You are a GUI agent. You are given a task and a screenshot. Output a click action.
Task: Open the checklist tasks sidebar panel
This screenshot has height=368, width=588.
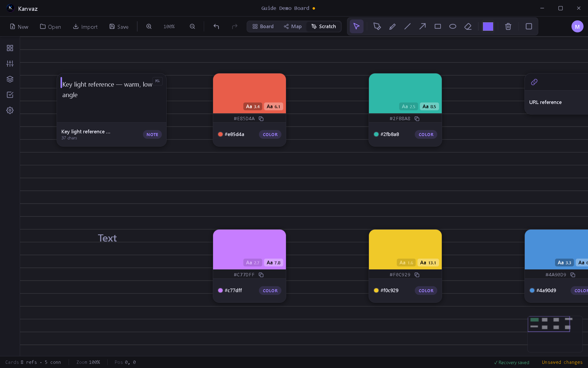pyautogui.click(x=10, y=95)
